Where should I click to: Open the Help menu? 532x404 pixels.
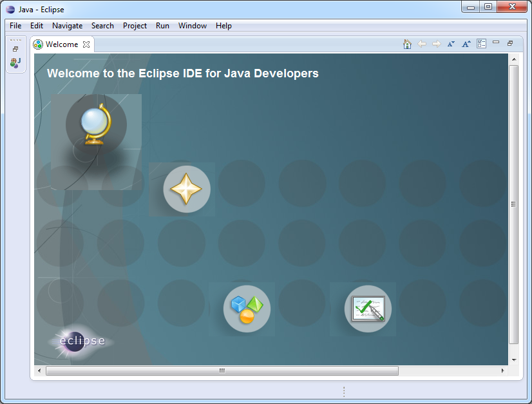[223, 26]
